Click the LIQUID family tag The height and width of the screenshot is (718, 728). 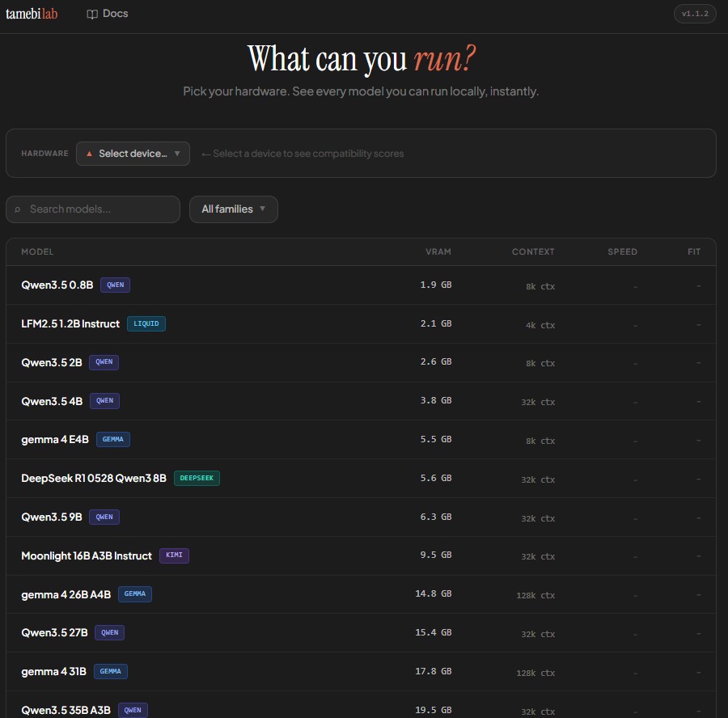point(146,323)
